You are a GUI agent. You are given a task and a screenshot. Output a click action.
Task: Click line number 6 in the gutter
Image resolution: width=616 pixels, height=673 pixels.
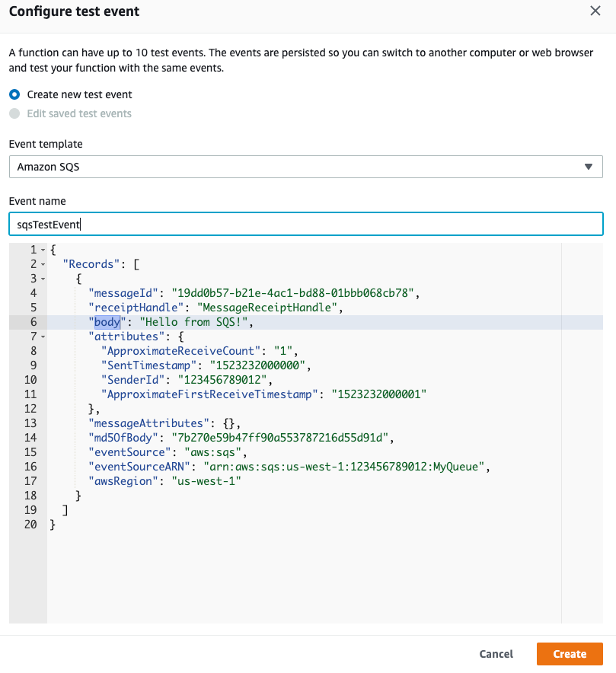click(x=34, y=322)
